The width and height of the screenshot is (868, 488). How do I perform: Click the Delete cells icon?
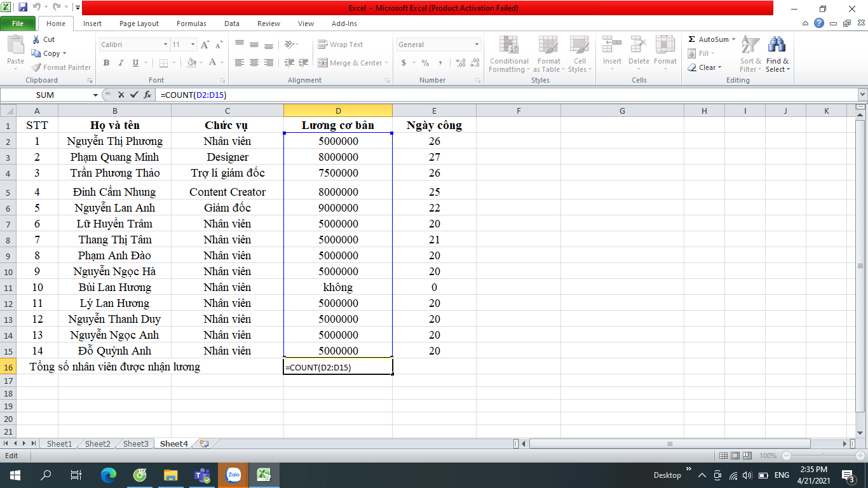639,45
